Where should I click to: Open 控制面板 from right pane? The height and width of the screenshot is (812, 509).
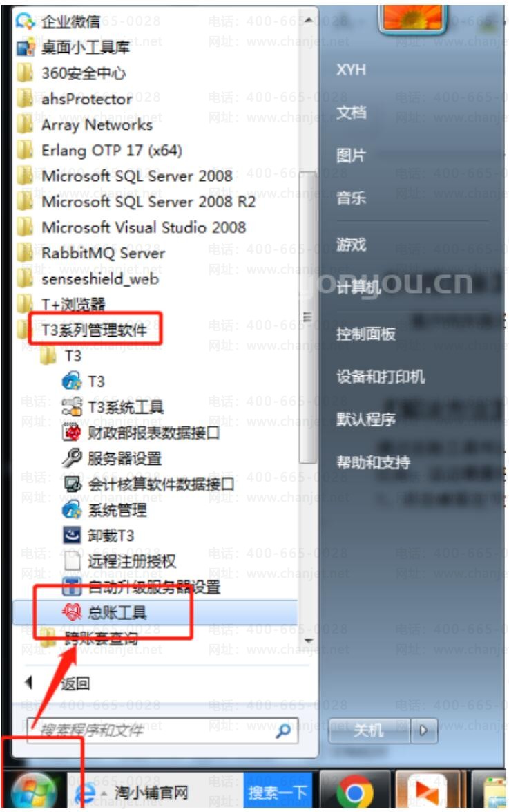pyautogui.click(x=366, y=334)
